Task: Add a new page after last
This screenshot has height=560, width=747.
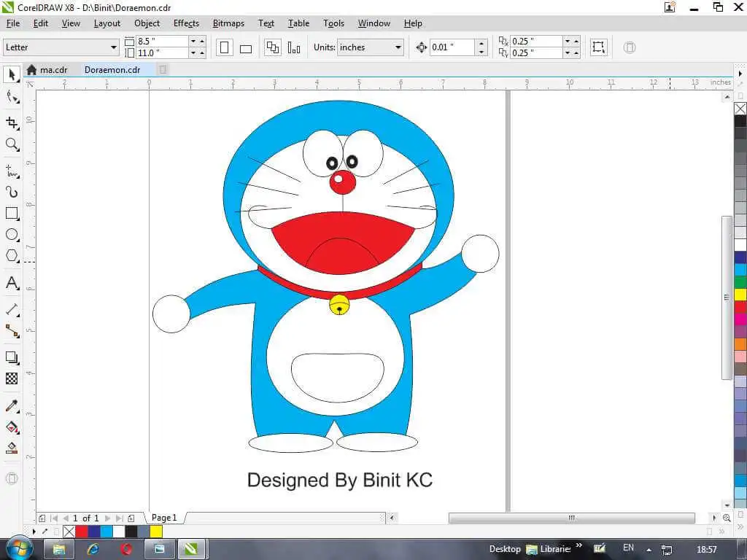Action: click(131, 518)
